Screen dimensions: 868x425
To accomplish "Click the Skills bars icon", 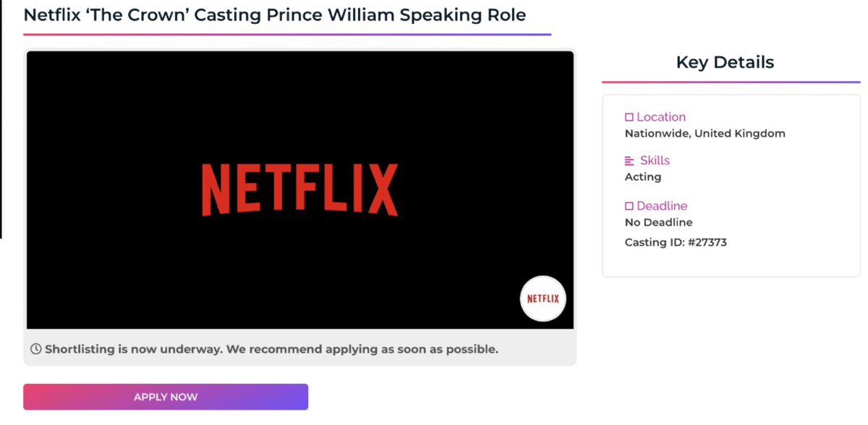I will pyautogui.click(x=629, y=160).
